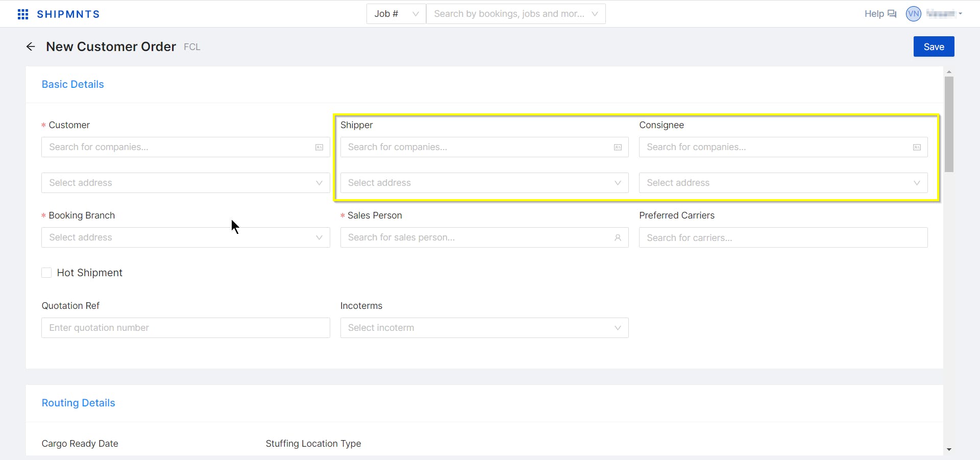Click the Help chat icon

point(892,14)
